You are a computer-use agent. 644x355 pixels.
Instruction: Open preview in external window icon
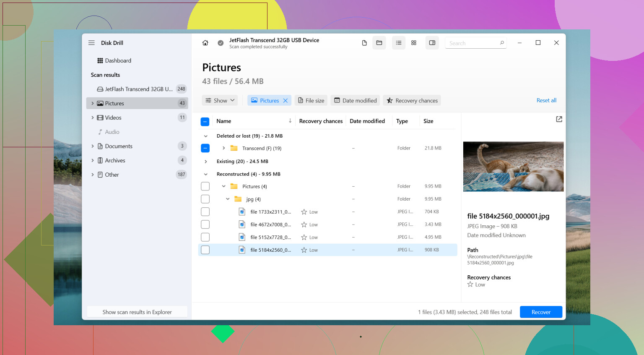pos(559,119)
